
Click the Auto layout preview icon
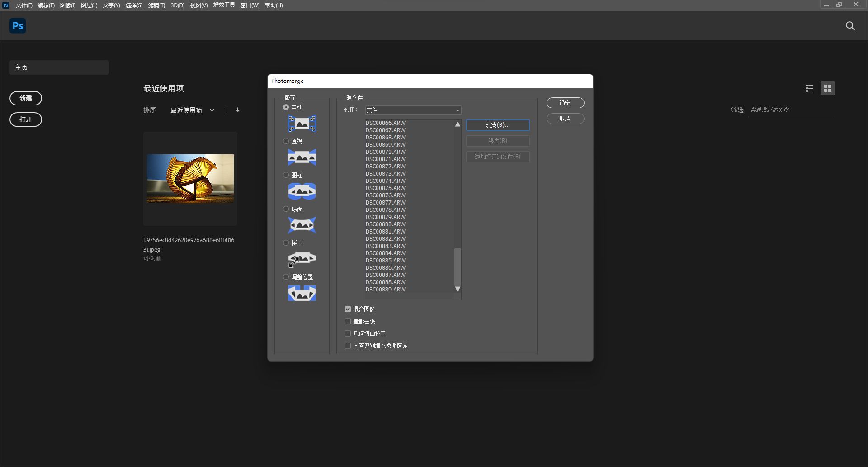302,124
